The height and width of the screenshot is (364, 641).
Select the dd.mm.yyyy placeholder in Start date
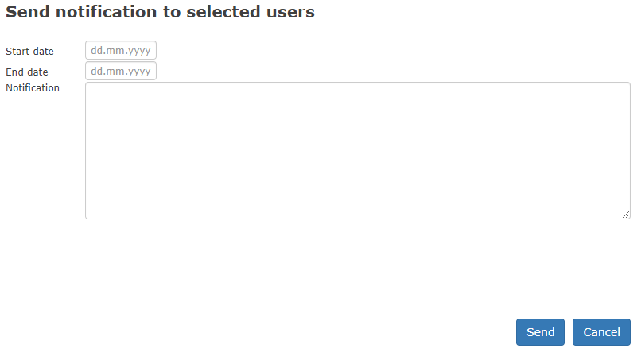pos(121,50)
